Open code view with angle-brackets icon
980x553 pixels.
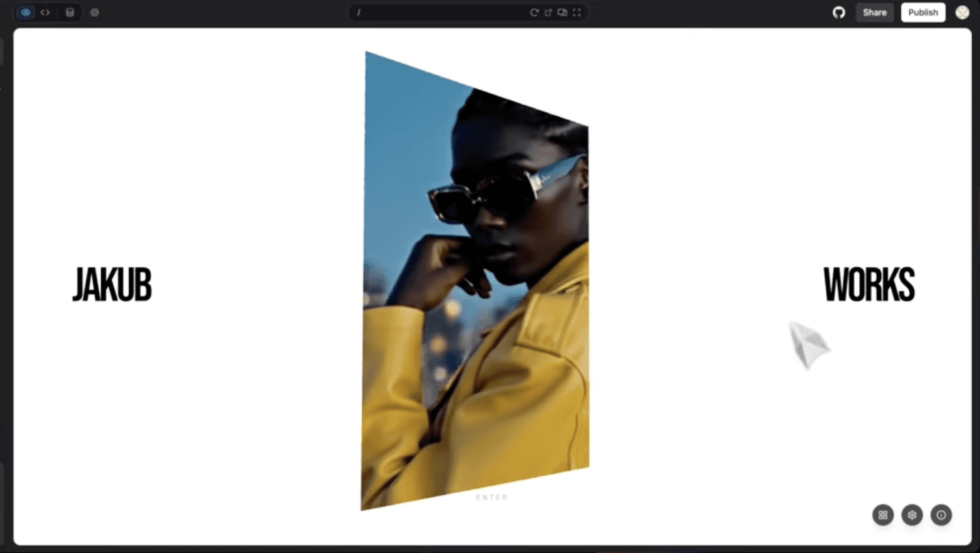click(45, 12)
